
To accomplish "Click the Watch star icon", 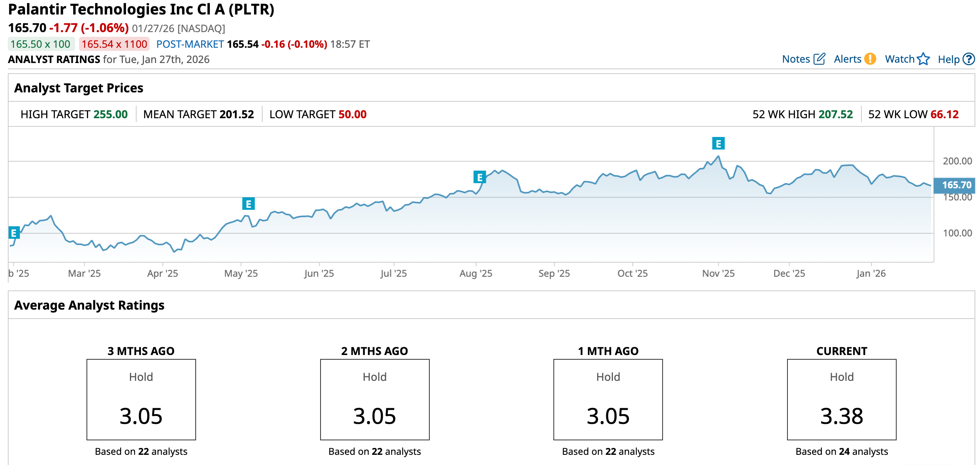I will click(x=923, y=59).
